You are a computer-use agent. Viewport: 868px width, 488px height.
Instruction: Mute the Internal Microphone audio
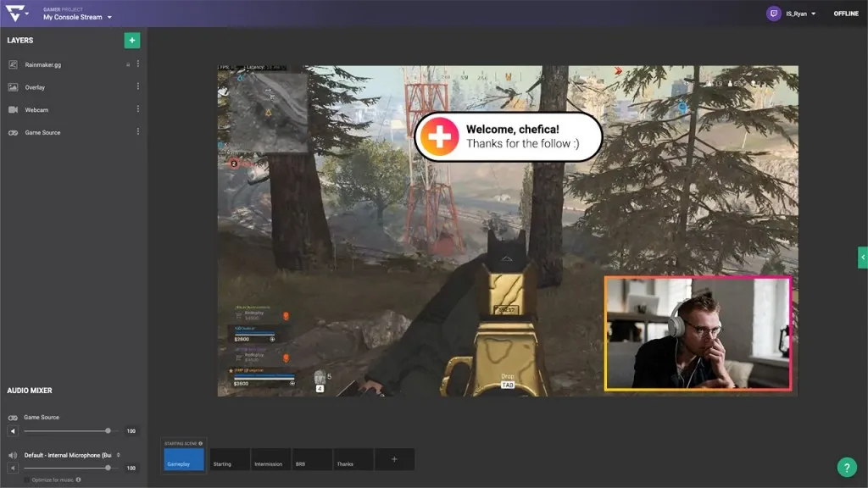pos(13,468)
